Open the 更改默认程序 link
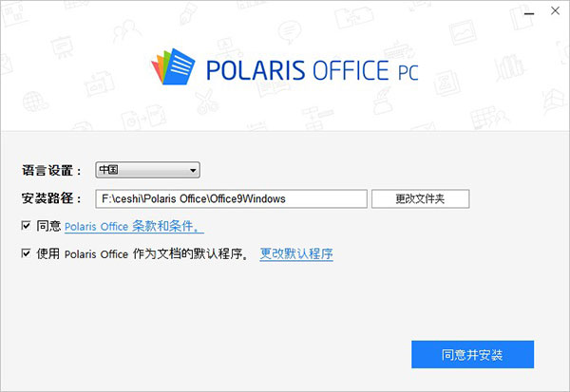This screenshot has height=392, width=570. (x=296, y=254)
